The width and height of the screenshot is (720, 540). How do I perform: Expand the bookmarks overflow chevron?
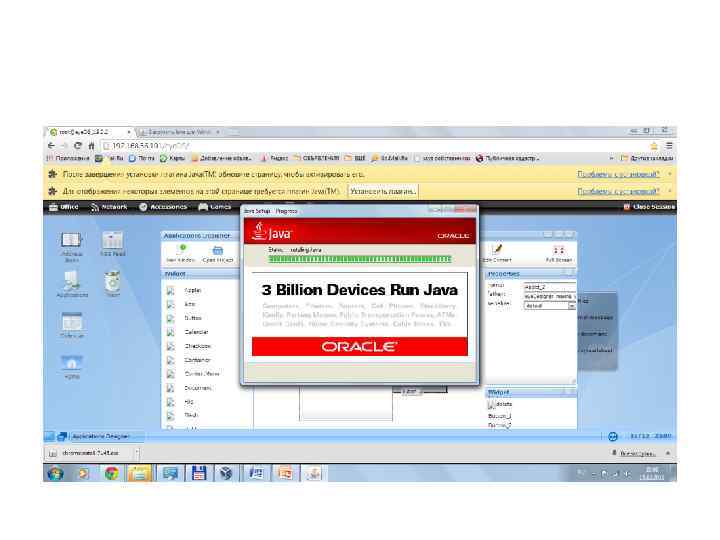611,158
